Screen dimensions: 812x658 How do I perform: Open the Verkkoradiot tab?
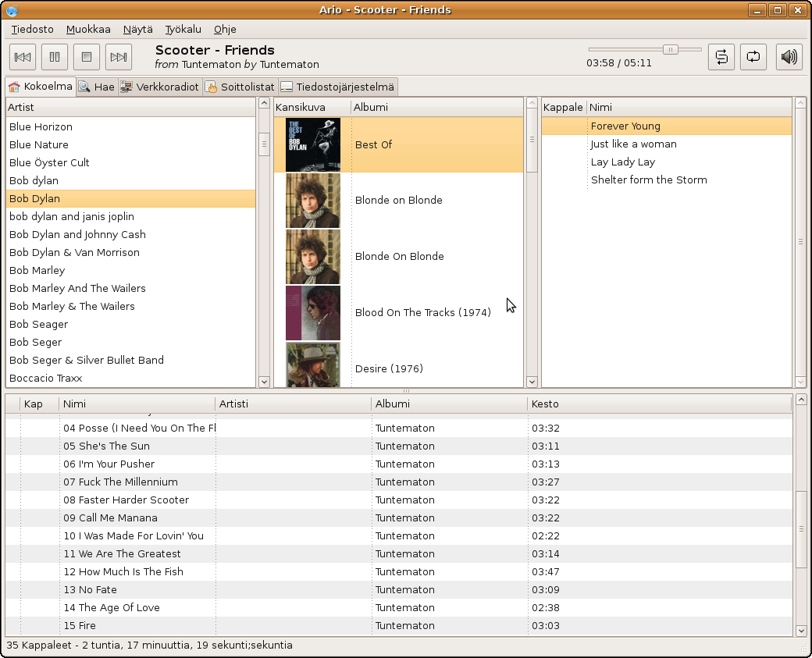[x=160, y=87]
